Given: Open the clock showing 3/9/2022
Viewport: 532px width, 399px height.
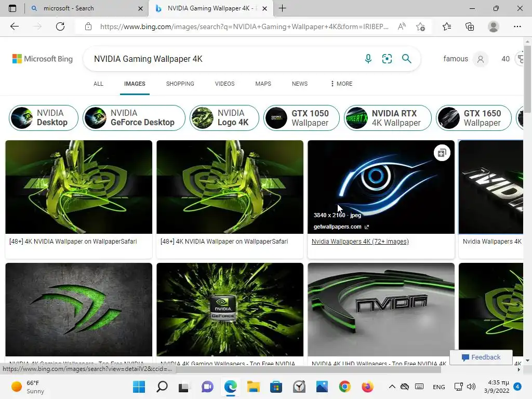Looking at the screenshot, I should 496,387.
